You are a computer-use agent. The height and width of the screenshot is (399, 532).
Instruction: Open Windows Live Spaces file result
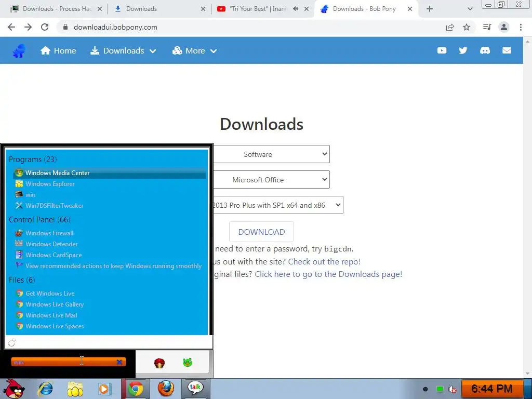coord(109,326)
